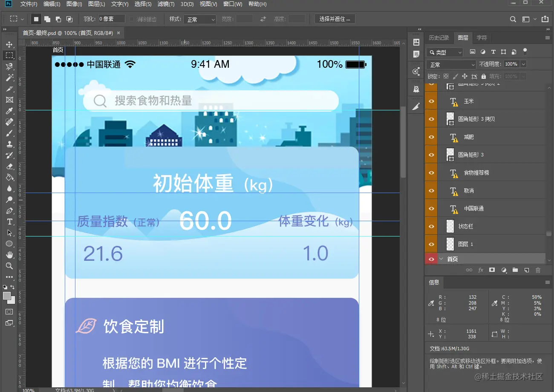Image resolution: width=554 pixels, height=392 pixels.
Task: Open the 图像(I) menu
Action: click(74, 4)
